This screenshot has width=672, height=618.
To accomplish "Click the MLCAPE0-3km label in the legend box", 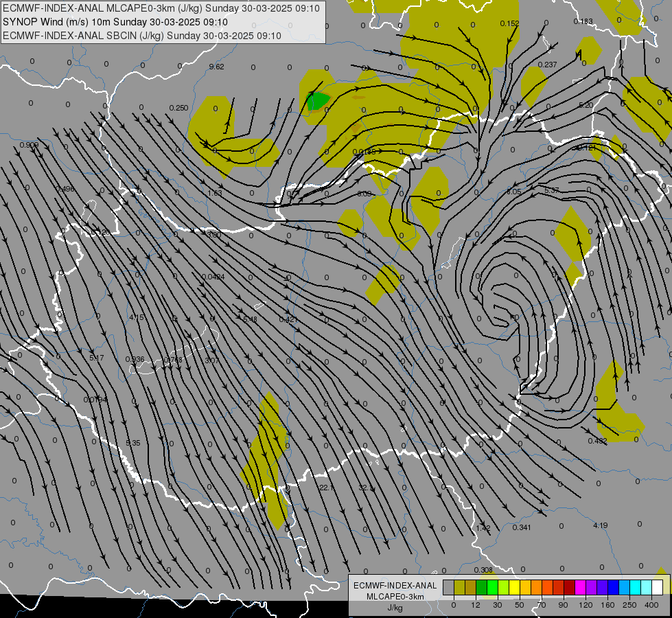I will (x=395, y=597).
